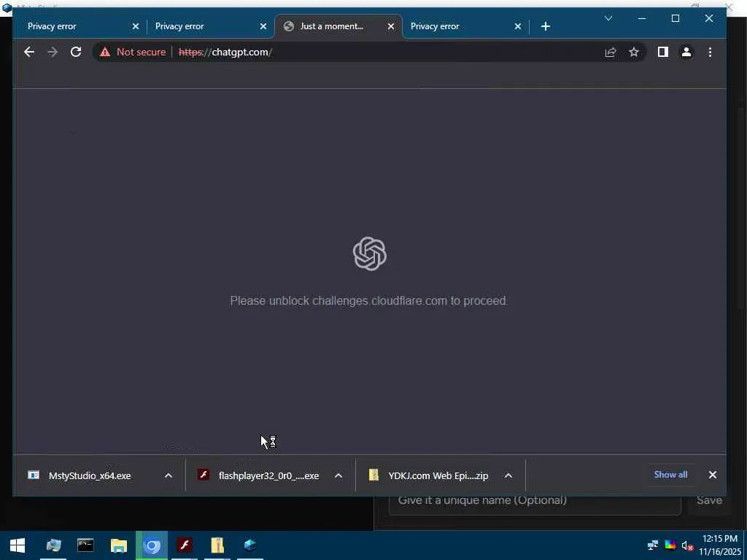Close the downloads bar

click(x=713, y=475)
